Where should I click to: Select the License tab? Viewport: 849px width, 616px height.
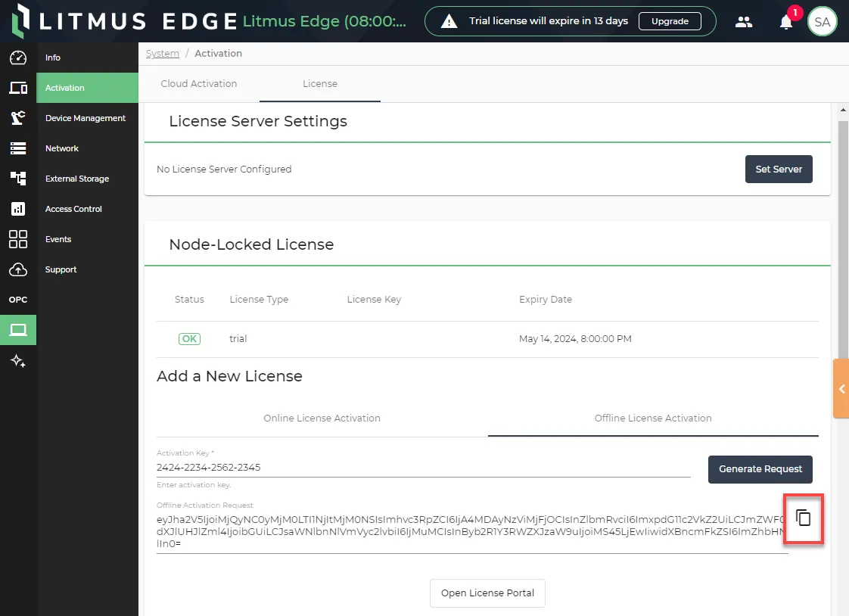pyautogui.click(x=320, y=84)
